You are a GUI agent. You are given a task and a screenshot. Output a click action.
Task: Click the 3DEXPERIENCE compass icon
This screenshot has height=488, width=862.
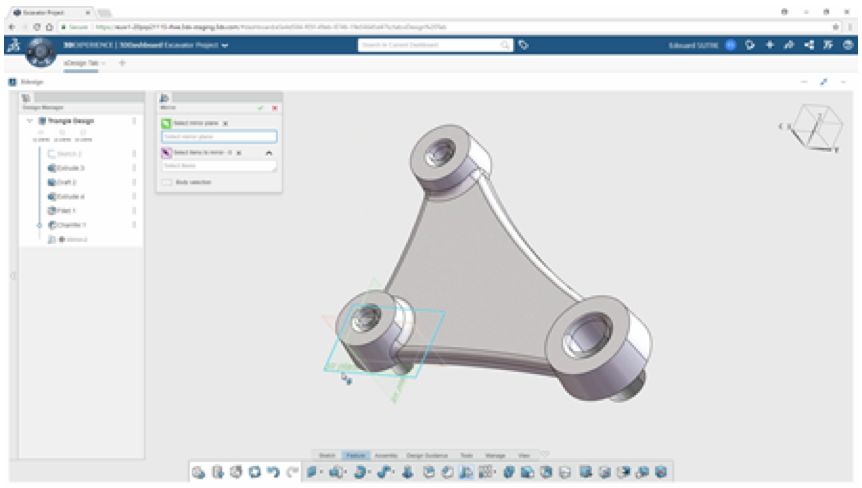pos(41,52)
